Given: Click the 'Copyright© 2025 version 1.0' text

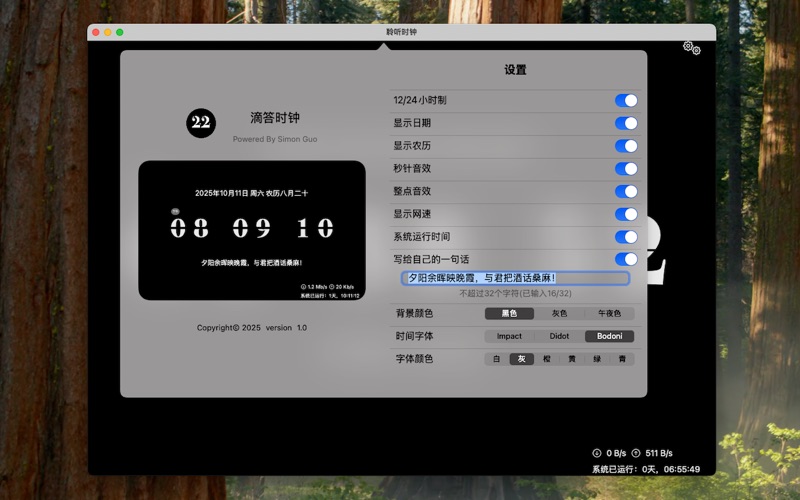Looking at the screenshot, I should [252, 328].
